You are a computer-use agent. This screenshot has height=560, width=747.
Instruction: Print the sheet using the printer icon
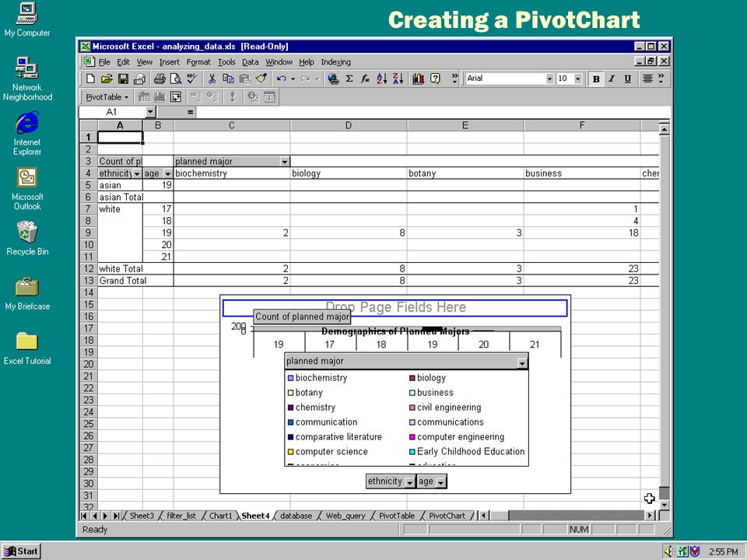point(160,79)
